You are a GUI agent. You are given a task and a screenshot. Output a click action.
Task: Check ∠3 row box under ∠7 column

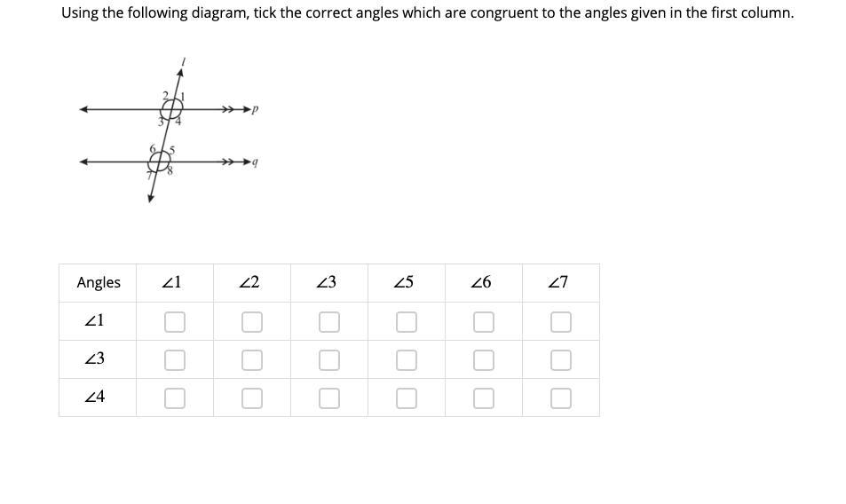coord(560,360)
